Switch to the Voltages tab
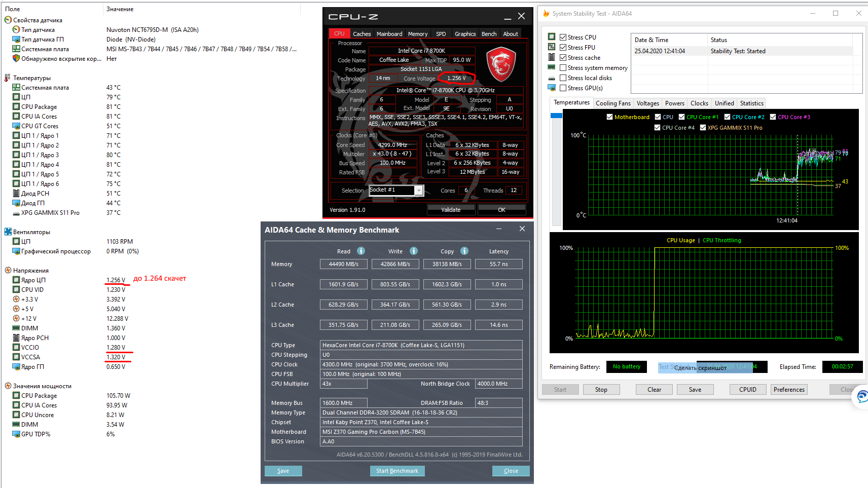 point(647,103)
